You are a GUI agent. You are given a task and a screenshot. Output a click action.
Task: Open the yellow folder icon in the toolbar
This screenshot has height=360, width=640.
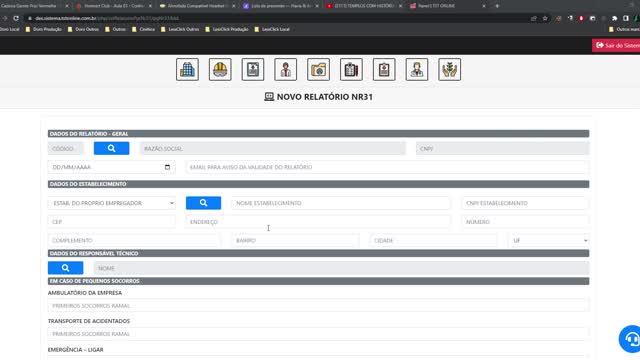click(318, 69)
